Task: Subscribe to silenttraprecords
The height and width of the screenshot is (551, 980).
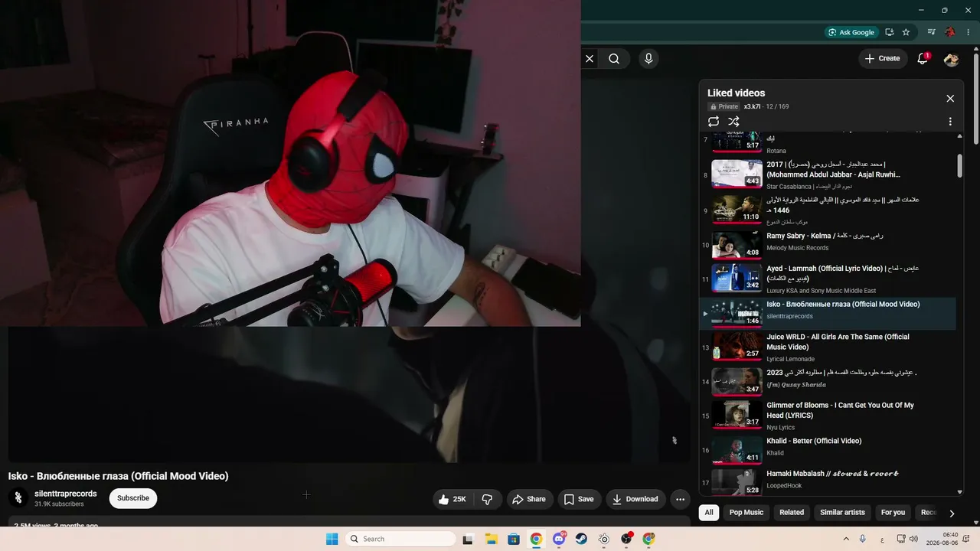Action: [133, 498]
